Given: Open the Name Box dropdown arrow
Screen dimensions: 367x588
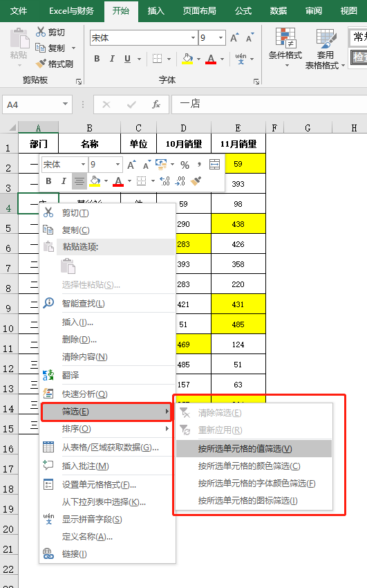Looking at the screenshot, I should coord(66,104).
